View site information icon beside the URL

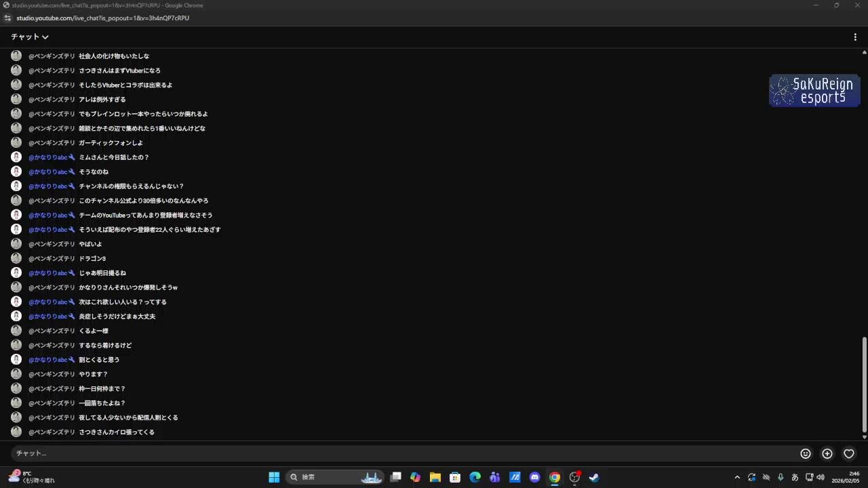(7, 18)
